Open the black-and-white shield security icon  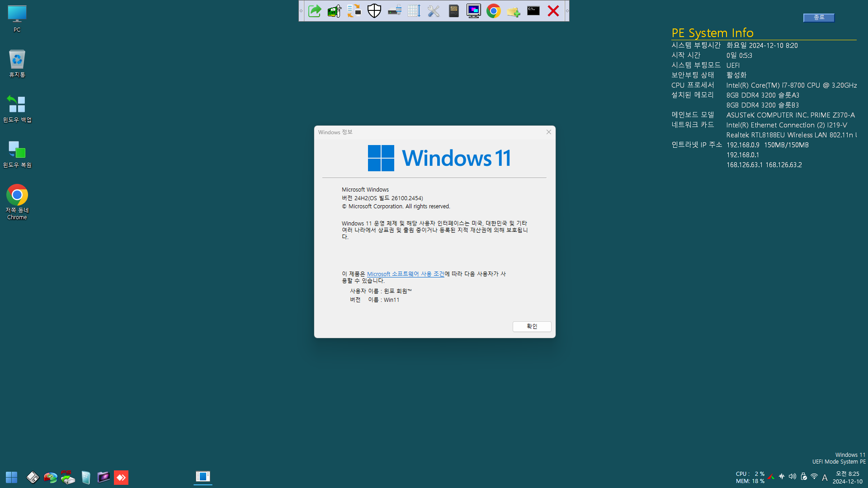[374, 11]
